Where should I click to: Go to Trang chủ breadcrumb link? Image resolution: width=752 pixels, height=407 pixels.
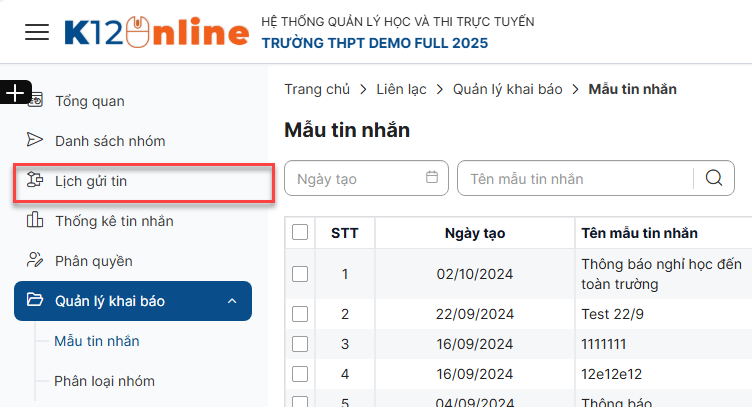pyautogui.click(x=317, y=90)
